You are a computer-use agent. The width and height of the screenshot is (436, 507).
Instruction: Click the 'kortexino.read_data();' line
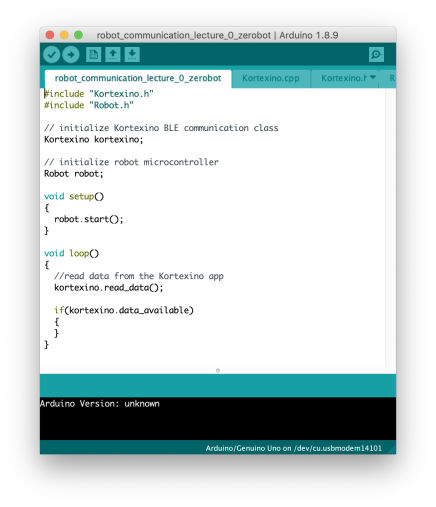click(109, 287)
